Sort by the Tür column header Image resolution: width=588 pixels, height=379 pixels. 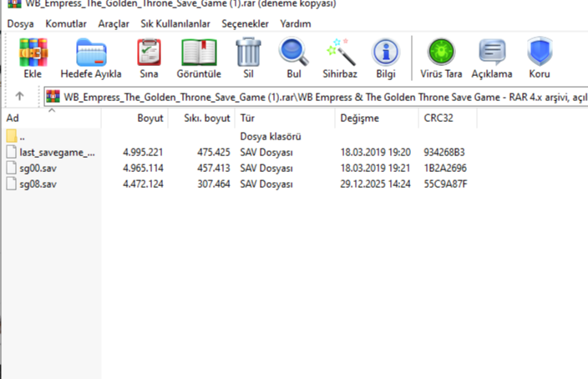[285, 118]
